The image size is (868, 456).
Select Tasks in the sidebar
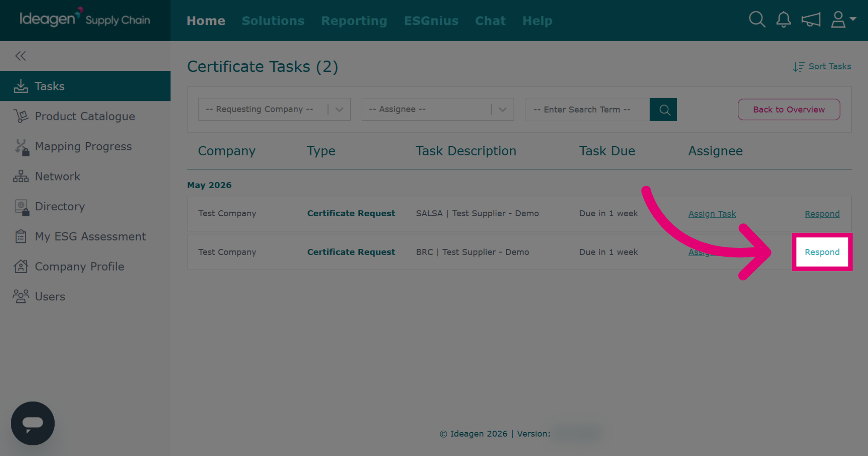pos(85,86)
